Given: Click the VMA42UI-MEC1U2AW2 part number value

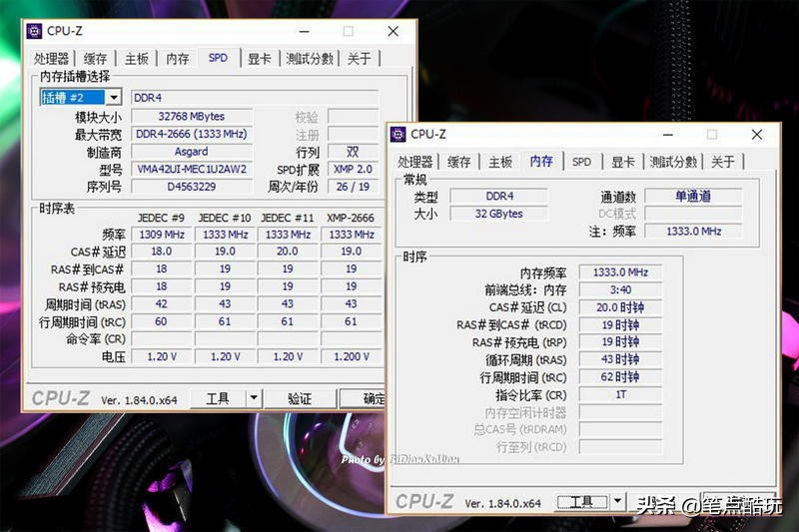Looking at the screenshot, I should click(191, 169).
